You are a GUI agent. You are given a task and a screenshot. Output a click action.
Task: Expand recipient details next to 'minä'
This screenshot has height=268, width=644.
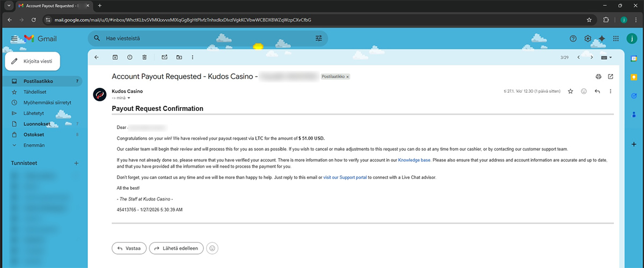click(x=129, y=98)
